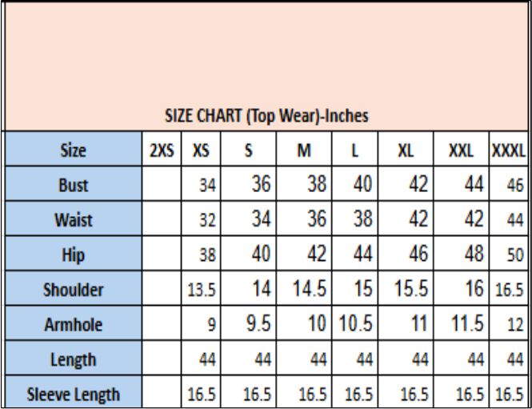Click the SIZE CHART (Top Wear)-Inches title
This screenshot has width=532, height=409.
point(265,115)
